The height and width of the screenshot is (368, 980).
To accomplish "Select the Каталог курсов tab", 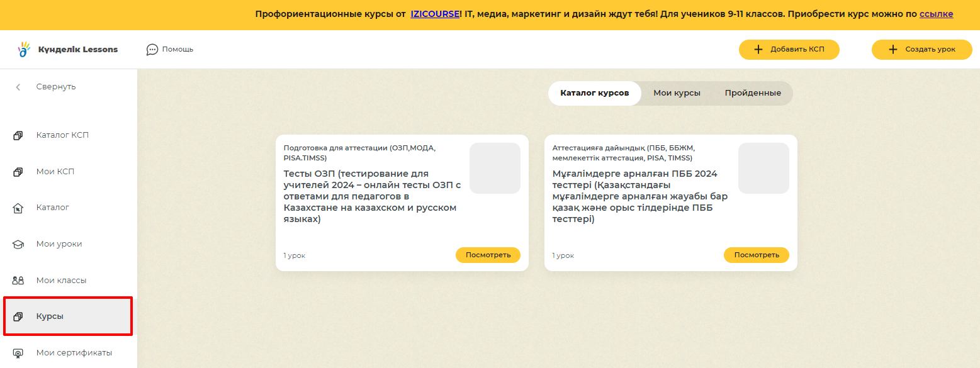I will (594, 93).
